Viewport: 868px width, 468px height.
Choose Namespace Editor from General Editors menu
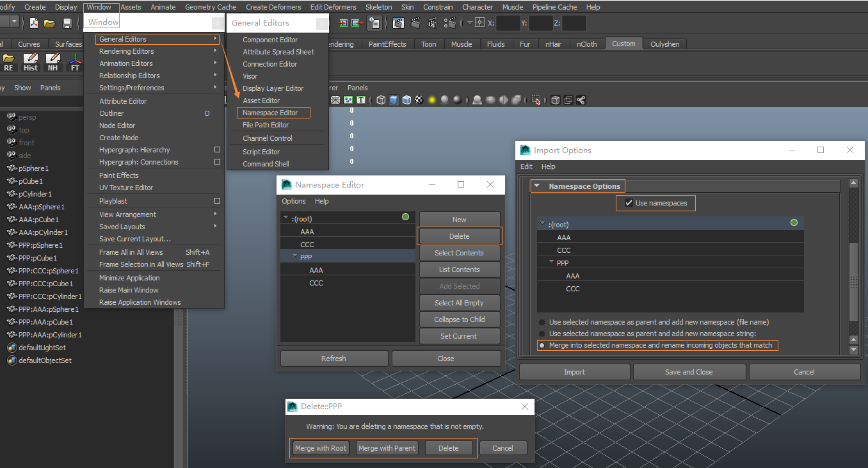click(x=270, y=113)
